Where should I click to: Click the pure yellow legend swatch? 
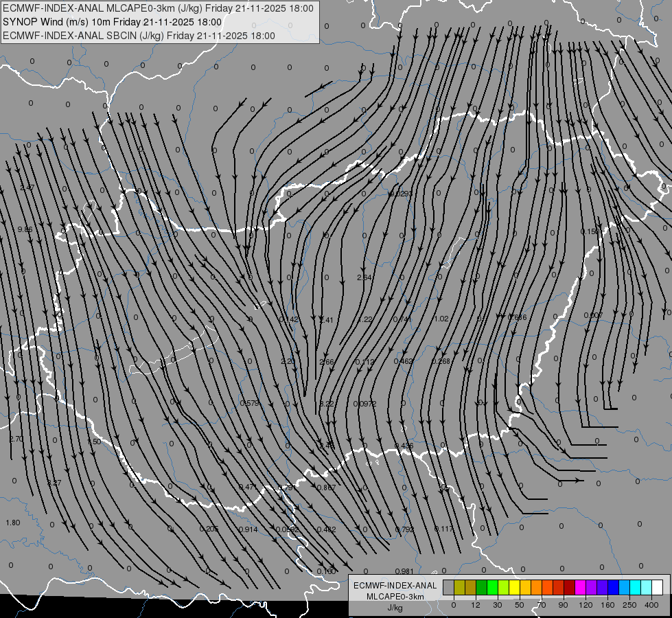pos(515,587)
